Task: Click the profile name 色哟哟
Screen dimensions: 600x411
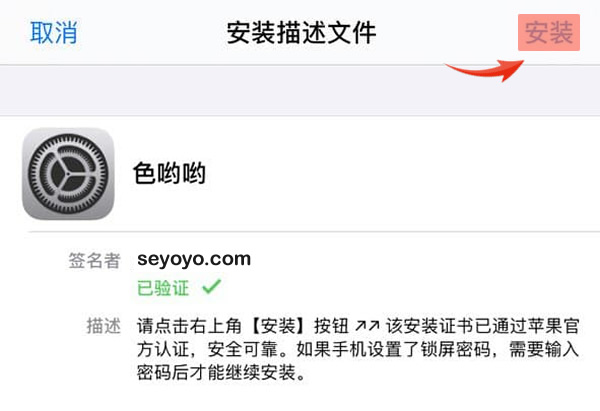Action: [x=169, y=173]
